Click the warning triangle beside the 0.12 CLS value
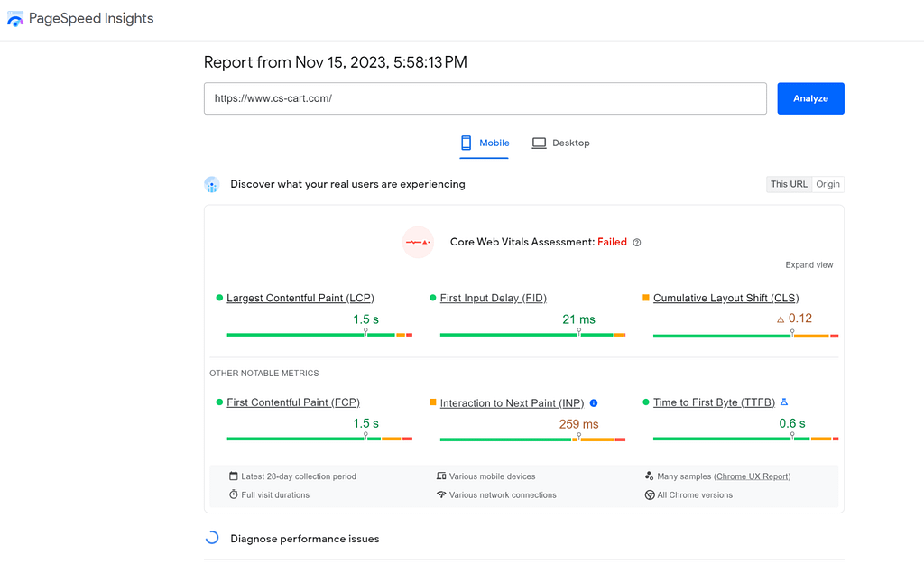 pos(780,318)
